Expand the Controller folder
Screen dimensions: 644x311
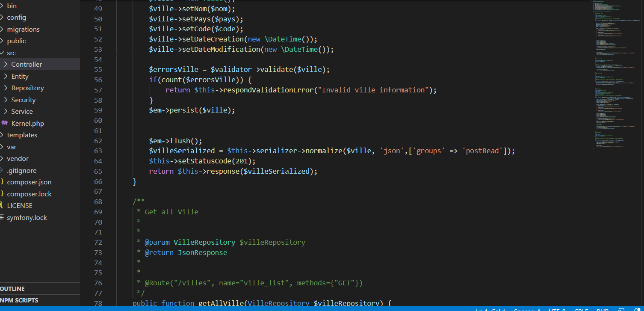6,64
